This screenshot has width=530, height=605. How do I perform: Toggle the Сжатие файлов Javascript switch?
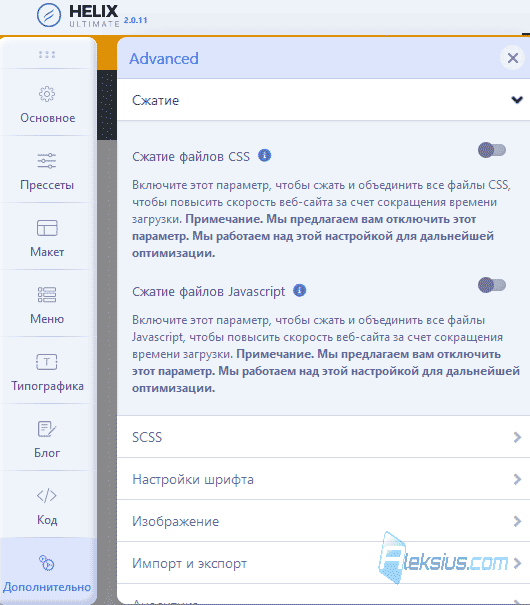tap(491, 285)
